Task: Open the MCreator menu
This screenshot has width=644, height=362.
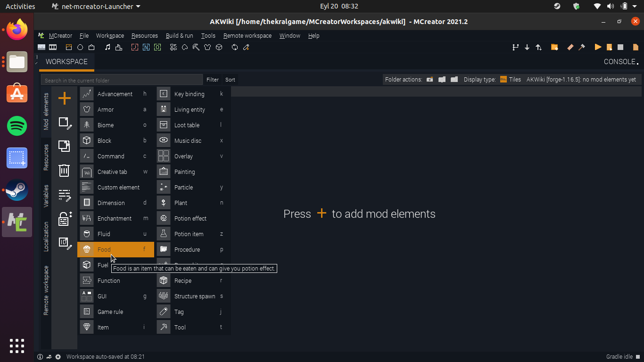Action: click(60, 35)
